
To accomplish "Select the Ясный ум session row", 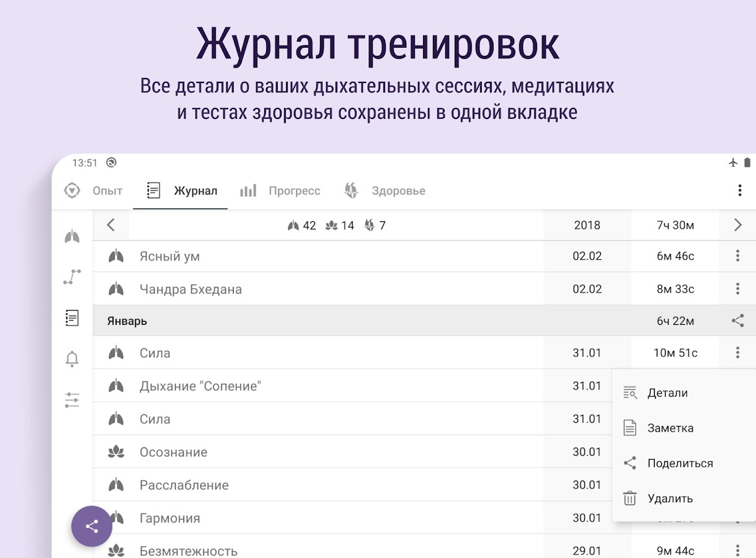I will (x=424, y=256).
